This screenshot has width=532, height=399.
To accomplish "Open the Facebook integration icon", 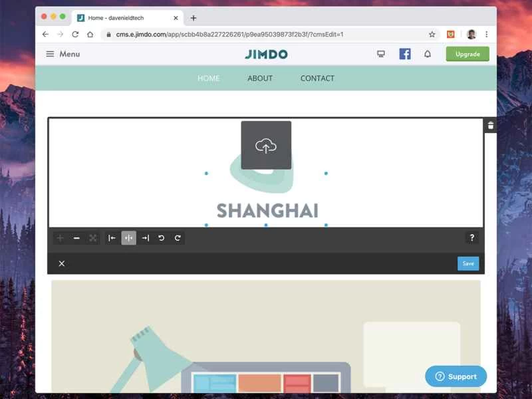I will (404, 54).
